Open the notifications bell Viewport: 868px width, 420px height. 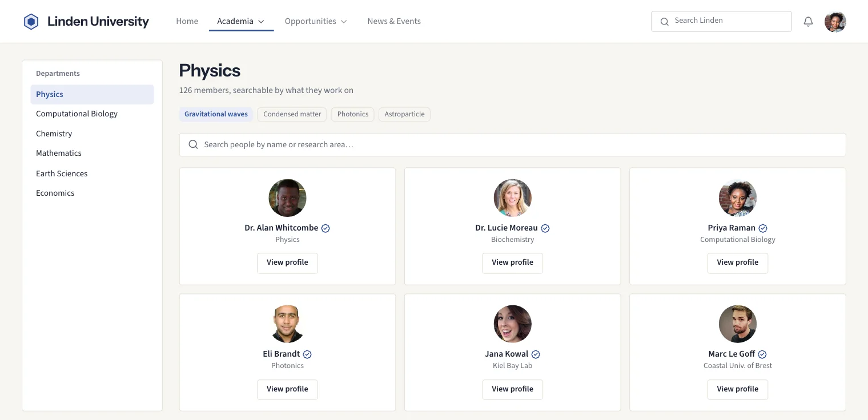tap(808, 22)
